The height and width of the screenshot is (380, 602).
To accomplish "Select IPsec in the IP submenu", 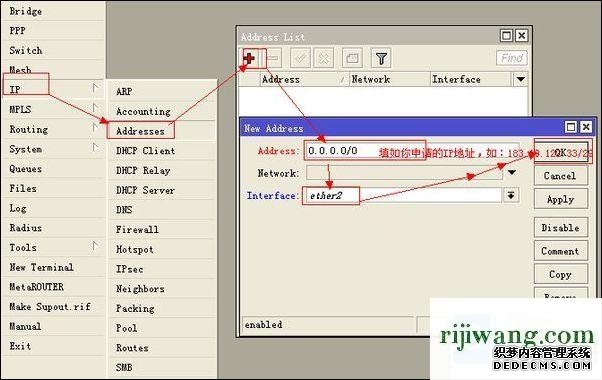I will pos(162,269).
